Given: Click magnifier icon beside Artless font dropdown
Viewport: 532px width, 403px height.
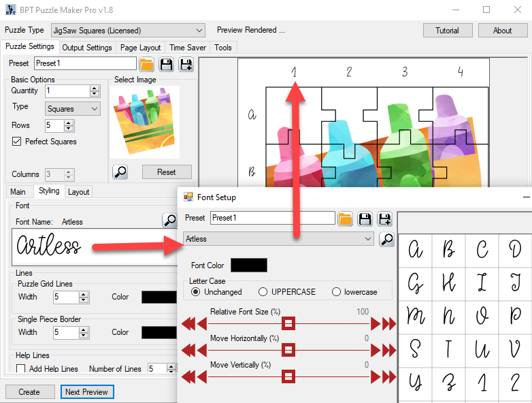Looking at the screenshot, I should (x=386, y=239).
